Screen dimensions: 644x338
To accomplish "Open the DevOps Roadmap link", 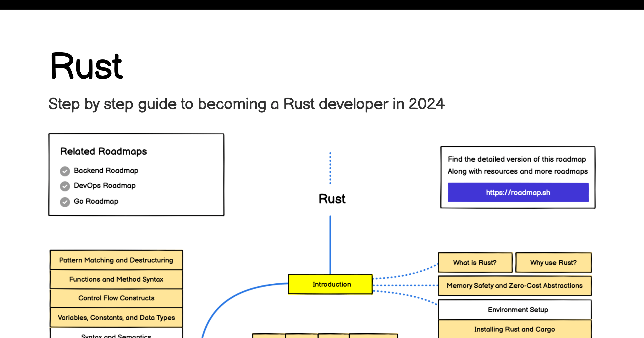I will click(x=105, y=186).
